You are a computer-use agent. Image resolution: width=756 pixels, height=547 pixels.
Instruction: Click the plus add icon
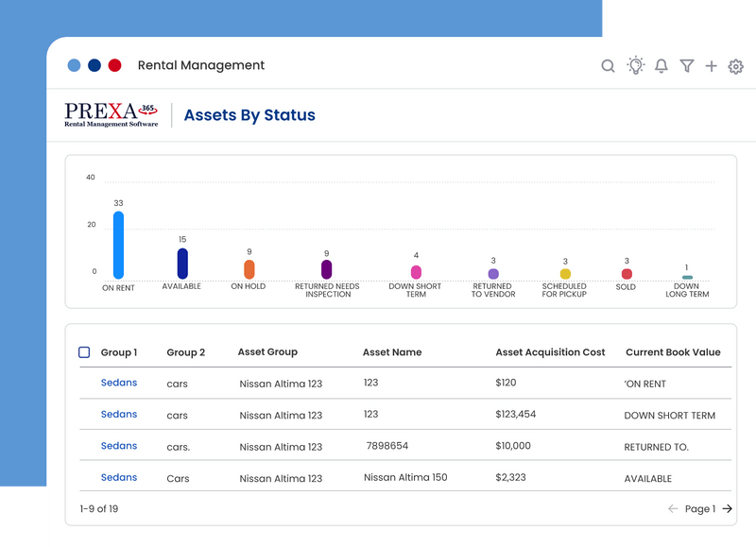(712, 66)
